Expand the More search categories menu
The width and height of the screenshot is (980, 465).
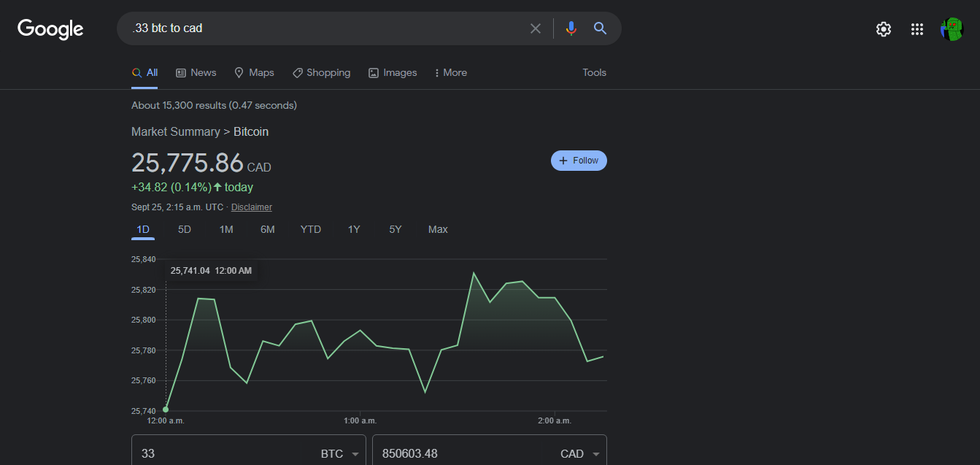pos(450,72)
